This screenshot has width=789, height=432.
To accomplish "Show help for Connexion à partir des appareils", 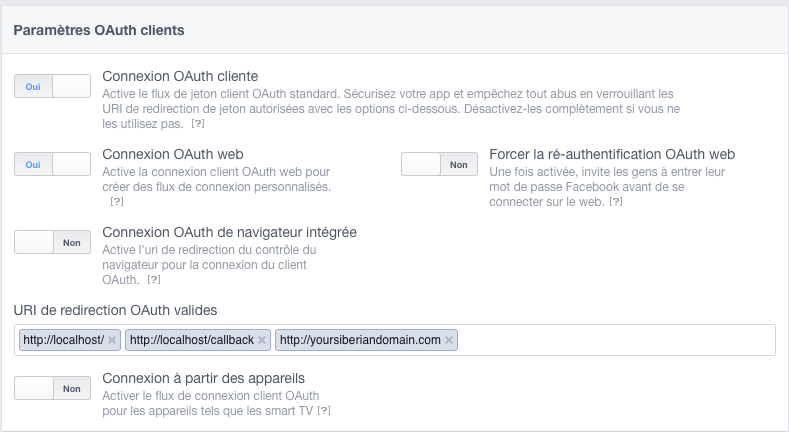I will pos(323,411).
